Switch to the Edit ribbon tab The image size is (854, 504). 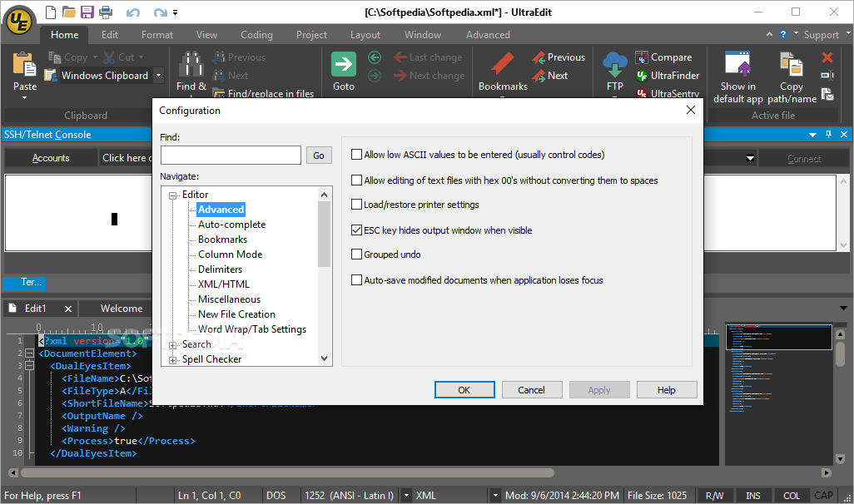click(110, 35)
